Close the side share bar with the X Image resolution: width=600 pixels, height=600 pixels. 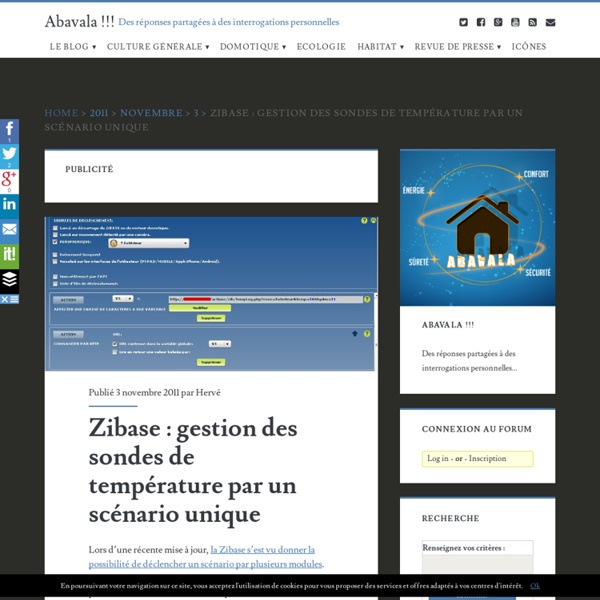(5, 299)
